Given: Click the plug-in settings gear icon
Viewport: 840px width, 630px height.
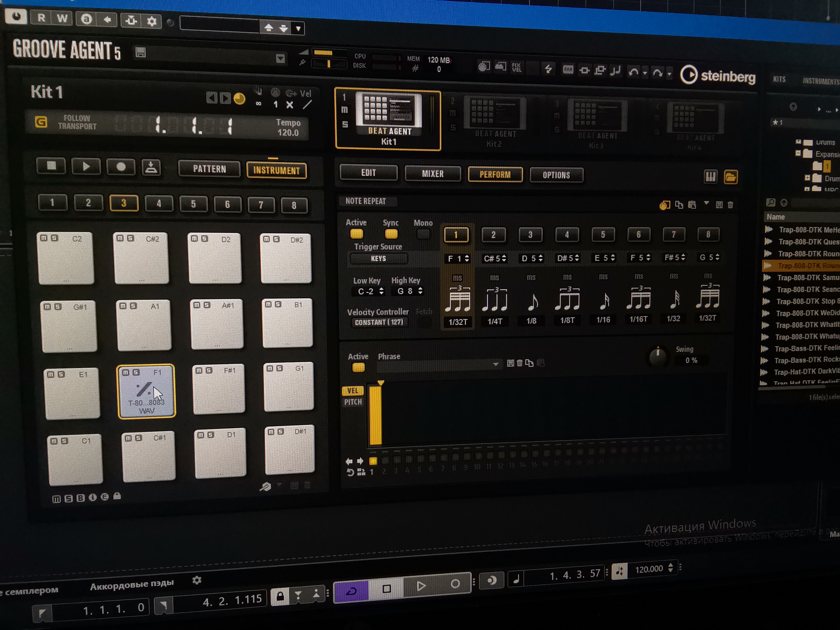Looking at the screenshot, I should tap(152, 21).
